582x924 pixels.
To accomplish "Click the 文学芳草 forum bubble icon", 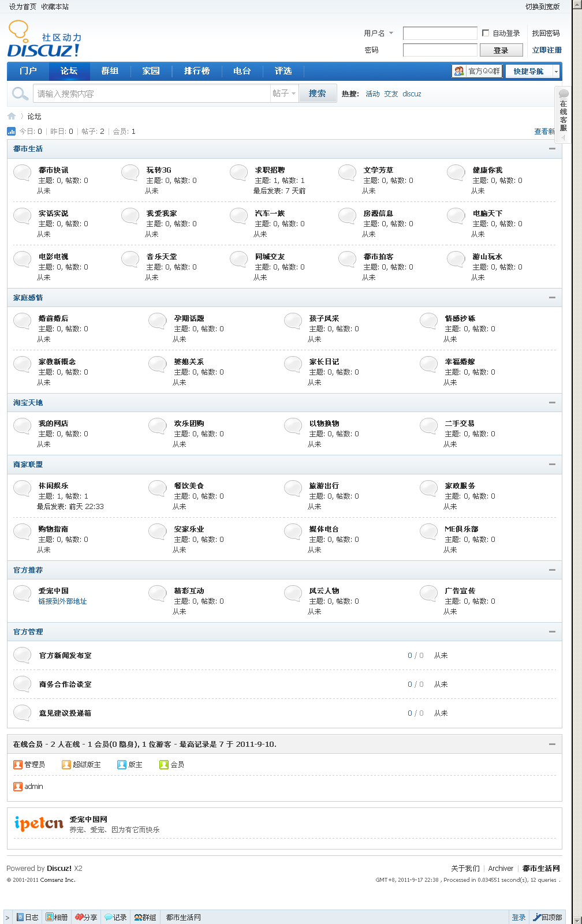I will [348, 173].
